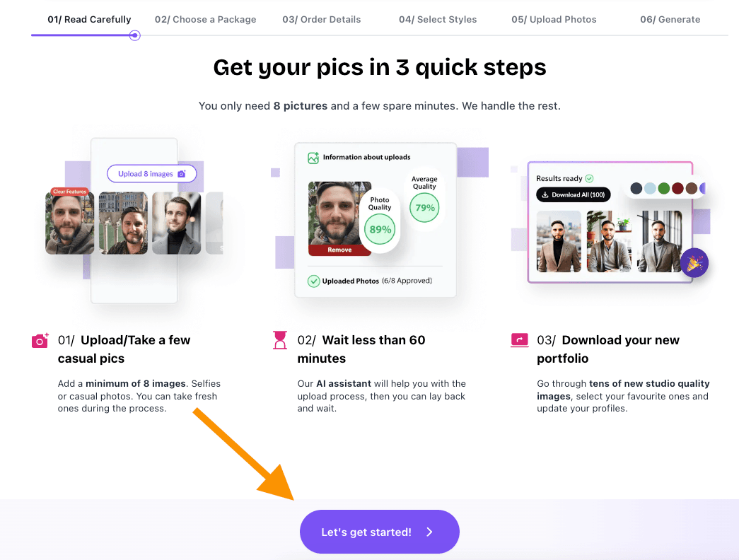Click the pink hourglass icon beside step 02
Image resolution: width=739 pixels, height=560 pixels.
[280, 340]
